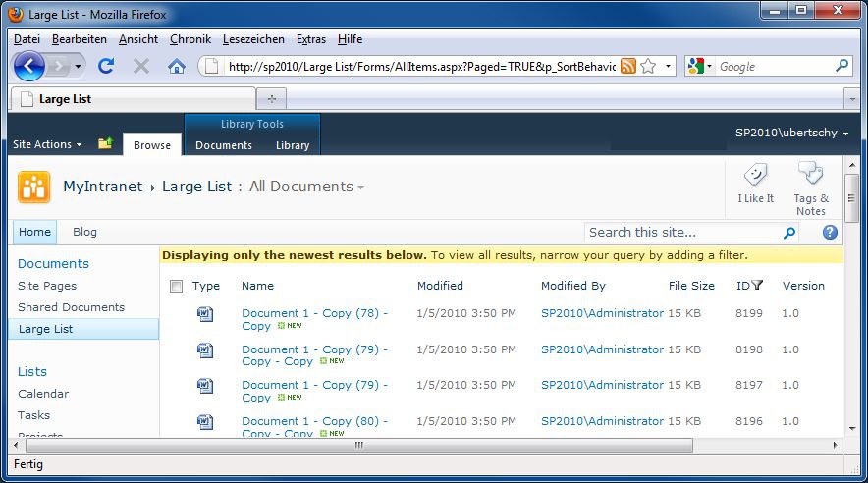Click the navigate up folder icon
The height and width of the screenshot is (483, 868).
pos(105,144)
